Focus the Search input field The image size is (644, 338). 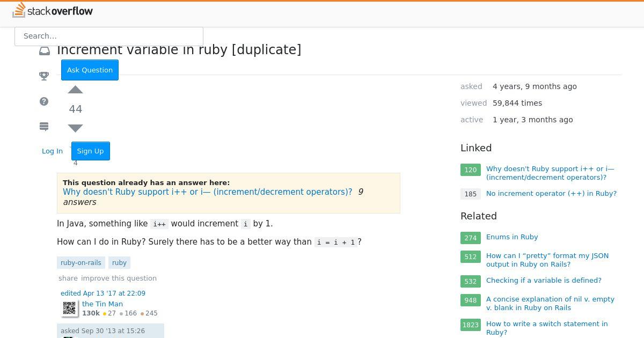(x=109, y=36)
